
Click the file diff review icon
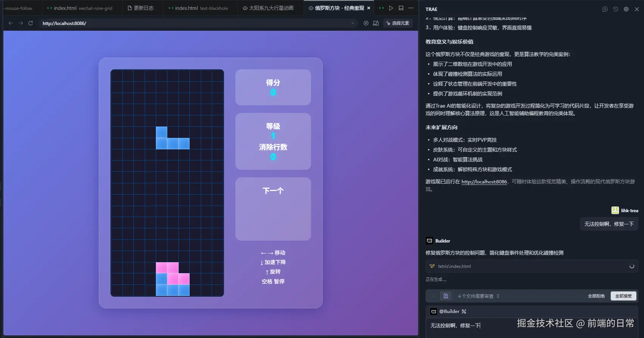pyautogui.click(x=446, y=296)
